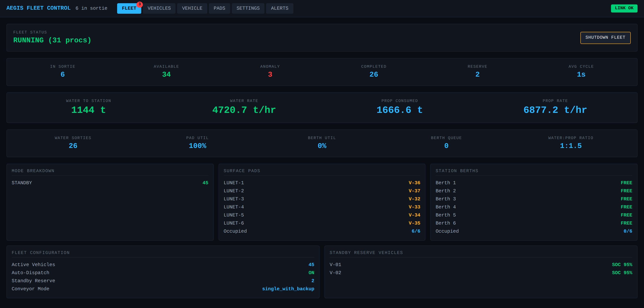Open the SETTINGS tab
The image size is (644, 308).
tap(248, 8)
